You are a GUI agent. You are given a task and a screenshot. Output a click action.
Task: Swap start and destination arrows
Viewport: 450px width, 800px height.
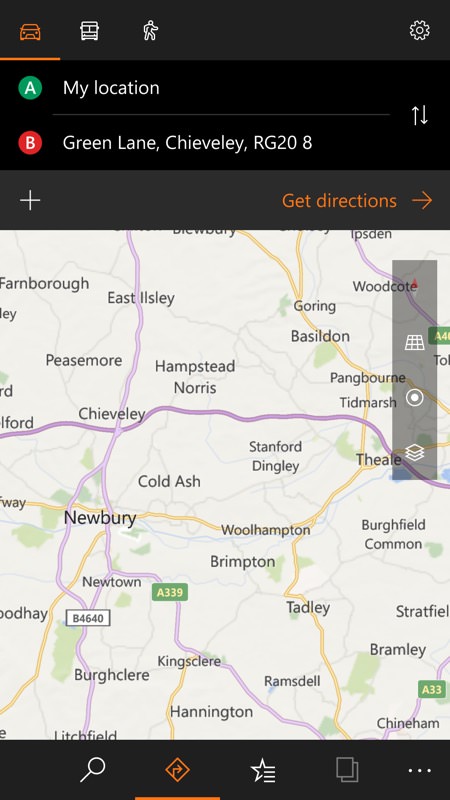click(x=420, y=115)
